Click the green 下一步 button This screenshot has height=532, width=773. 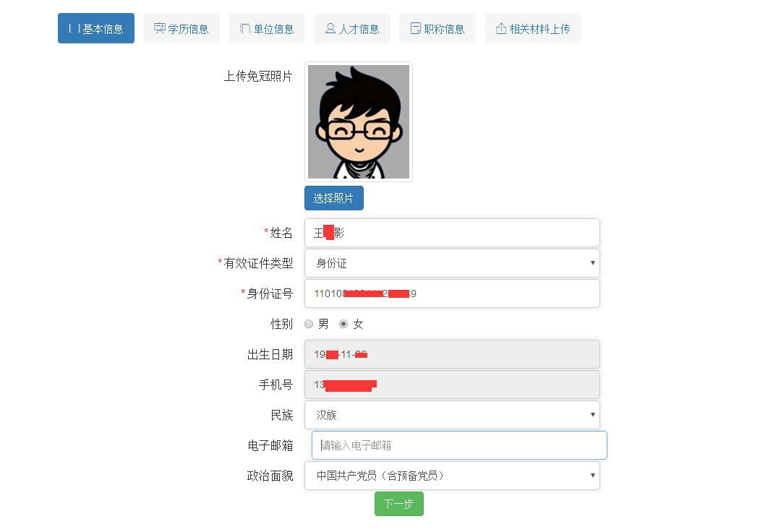398,504
